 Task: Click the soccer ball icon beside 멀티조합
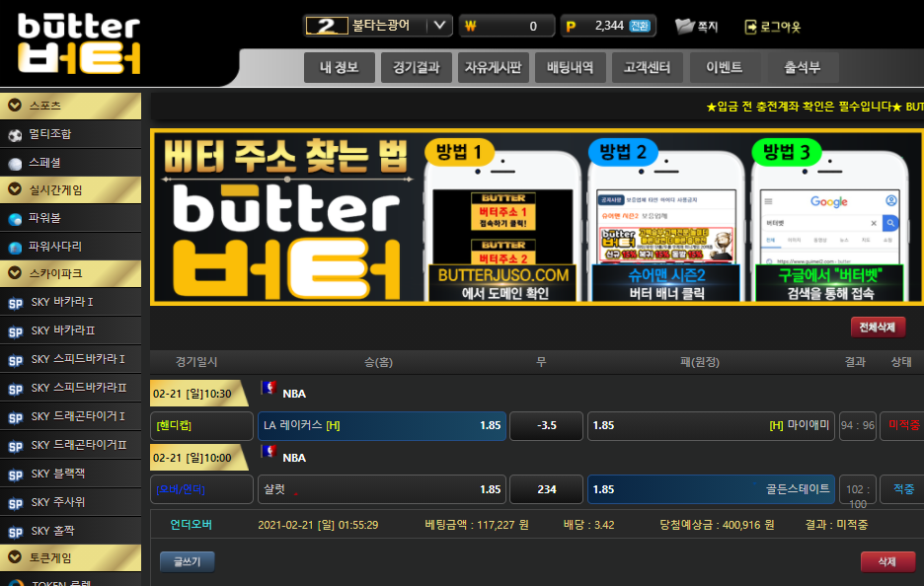click(x=15, y=135)
